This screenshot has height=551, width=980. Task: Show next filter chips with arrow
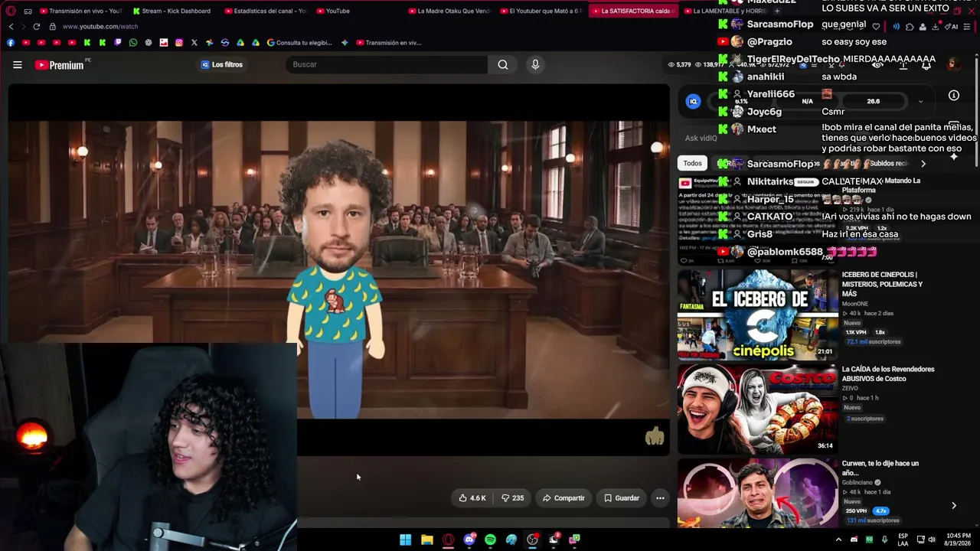[923, 164]
